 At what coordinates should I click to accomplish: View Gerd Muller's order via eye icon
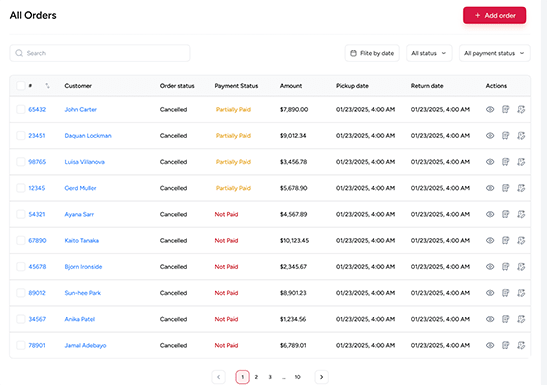[x=490, y=188]
